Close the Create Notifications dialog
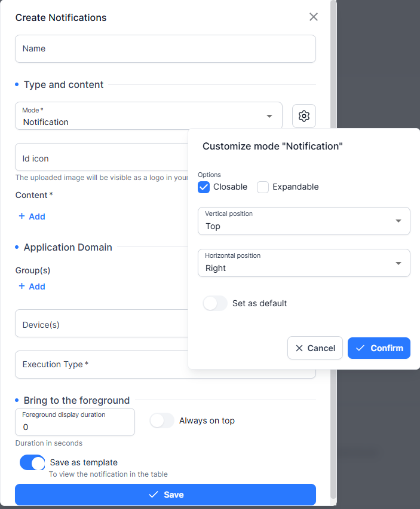Image resolution: width=420 pixels, height=509 pixels. tap(313, 17)
